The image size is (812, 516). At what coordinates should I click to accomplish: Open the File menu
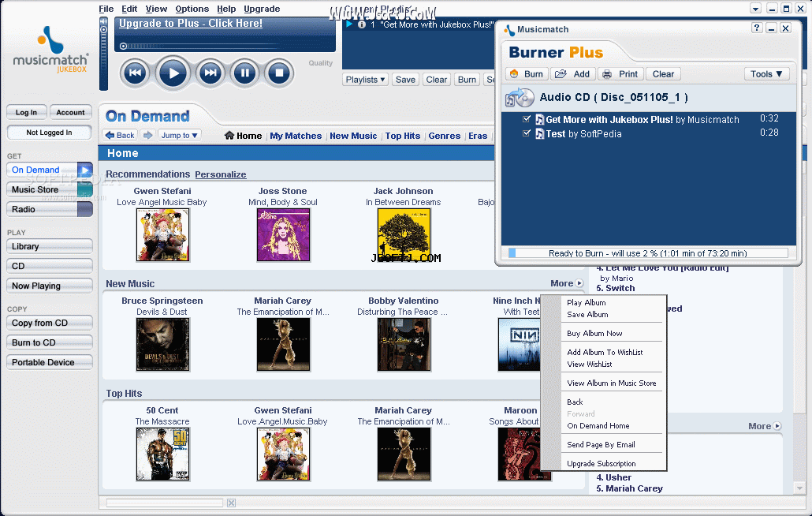(x=106, y=9)
